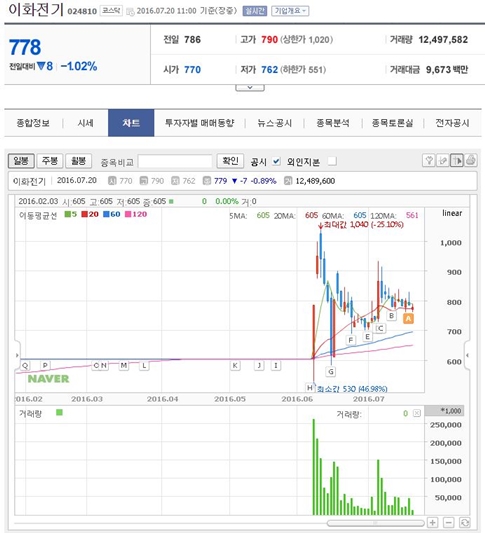Switch chart to 주봉 weekly view
Screen dimensions: 485x533
pos(50,161)
